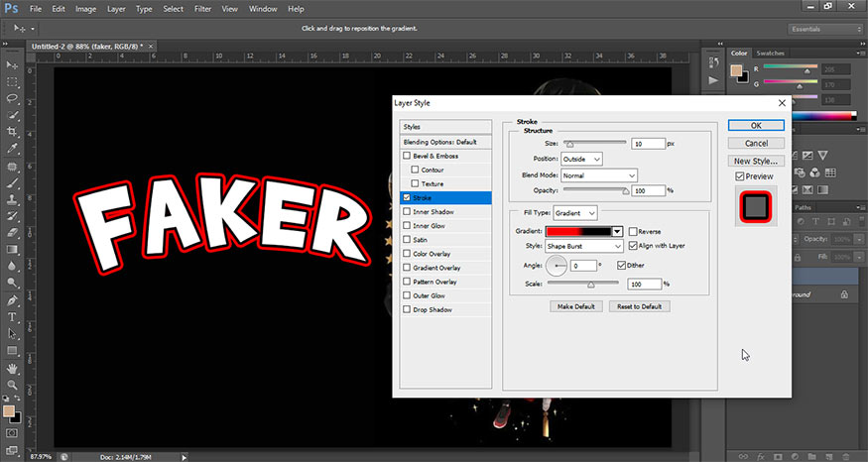Select the Pen tool

click(x=12, y=300)
